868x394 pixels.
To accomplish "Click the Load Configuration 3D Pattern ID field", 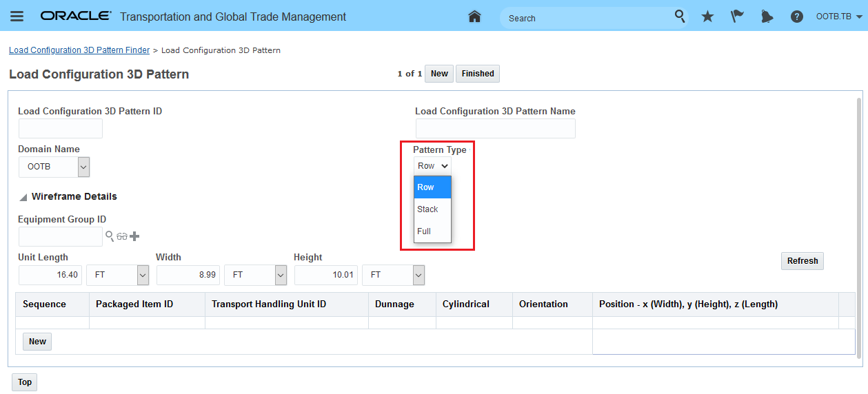I will click(61, 128).
